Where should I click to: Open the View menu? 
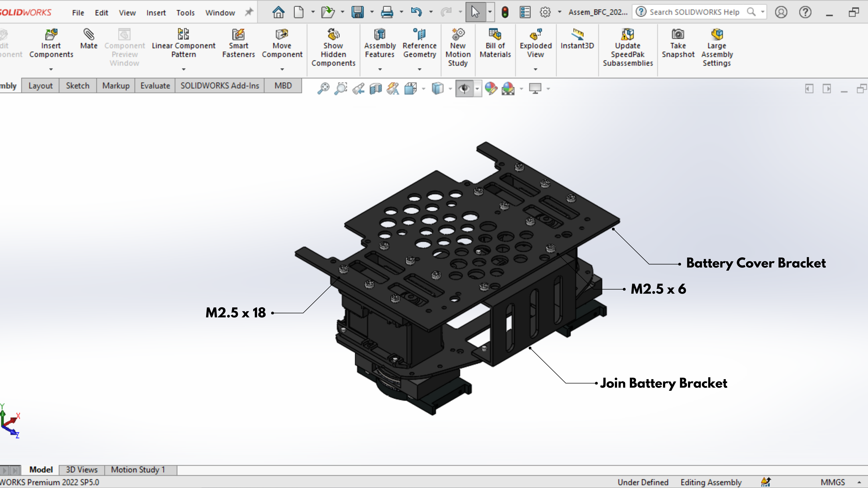pyautogui.click(x=127, y=13)
